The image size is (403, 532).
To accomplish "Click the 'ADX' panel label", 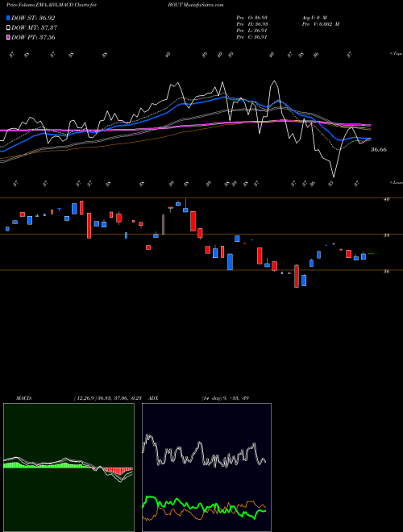I will click(x=153, y=397).
